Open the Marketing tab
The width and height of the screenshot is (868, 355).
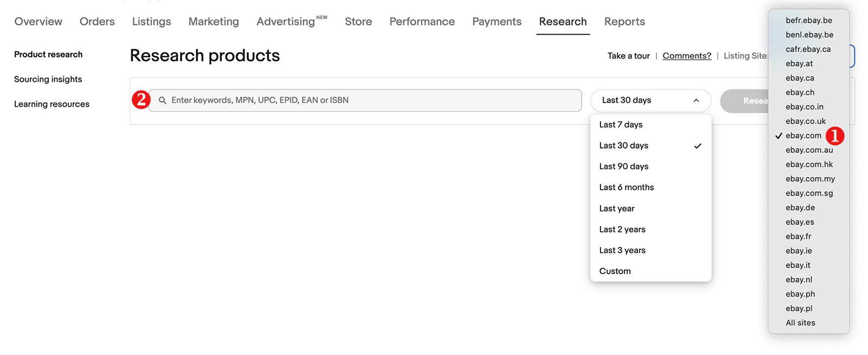pos(214,22)
